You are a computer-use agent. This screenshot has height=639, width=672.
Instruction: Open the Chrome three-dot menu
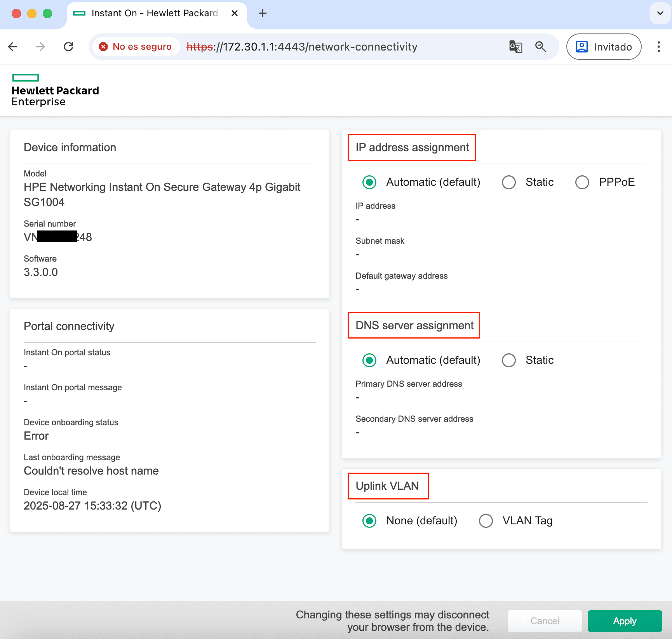tap(658, 47)
